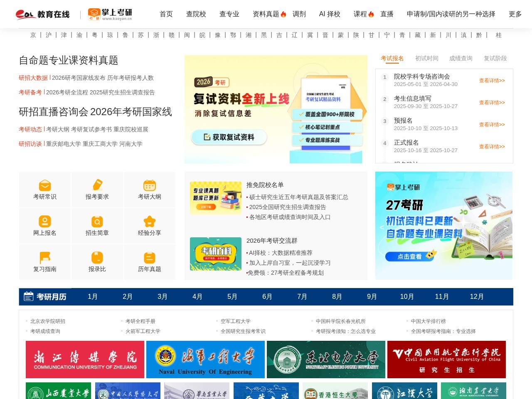
Task: Click the 获取复试资料 button
Action: pyautogui.click(x=229, y=137)
